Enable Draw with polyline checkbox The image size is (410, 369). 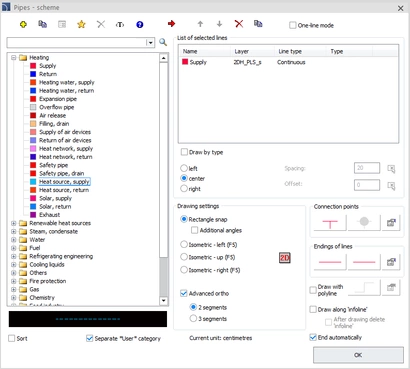313,290
